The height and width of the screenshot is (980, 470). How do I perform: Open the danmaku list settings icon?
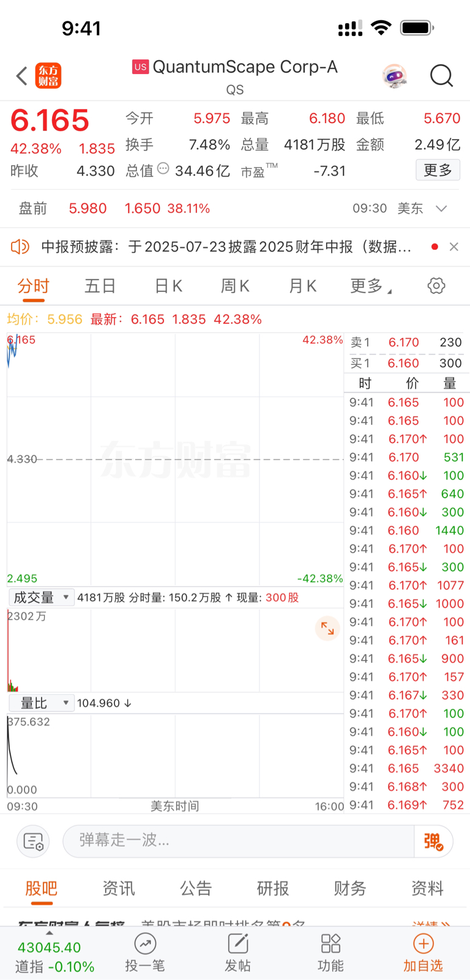[33, 842]
